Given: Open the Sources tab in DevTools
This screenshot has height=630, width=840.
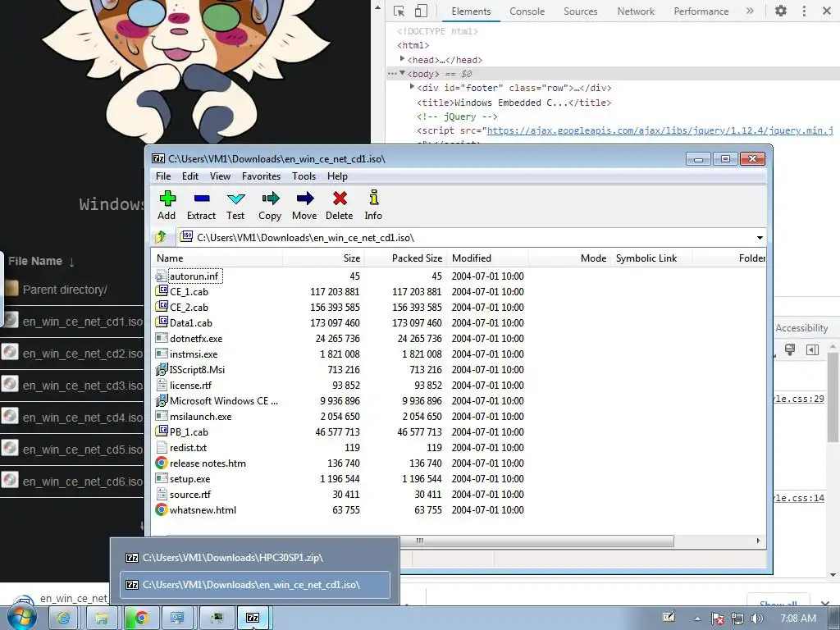Looking at the screenshot, I should 580,11.
